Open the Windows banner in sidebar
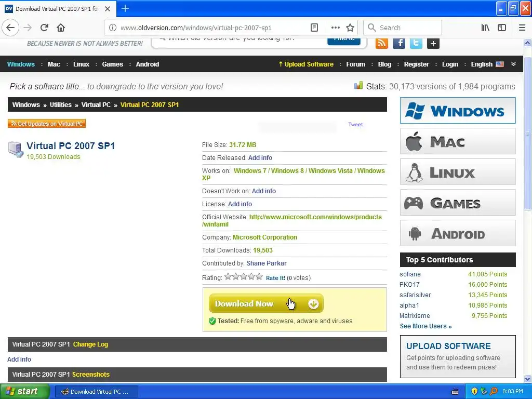 458,111
